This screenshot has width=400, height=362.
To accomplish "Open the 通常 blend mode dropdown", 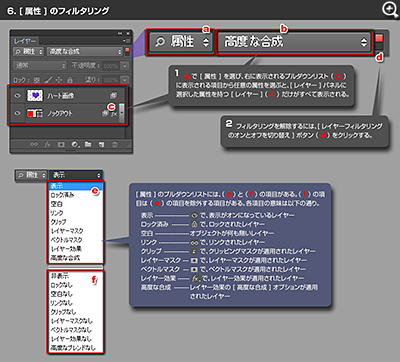I will 40,66.
